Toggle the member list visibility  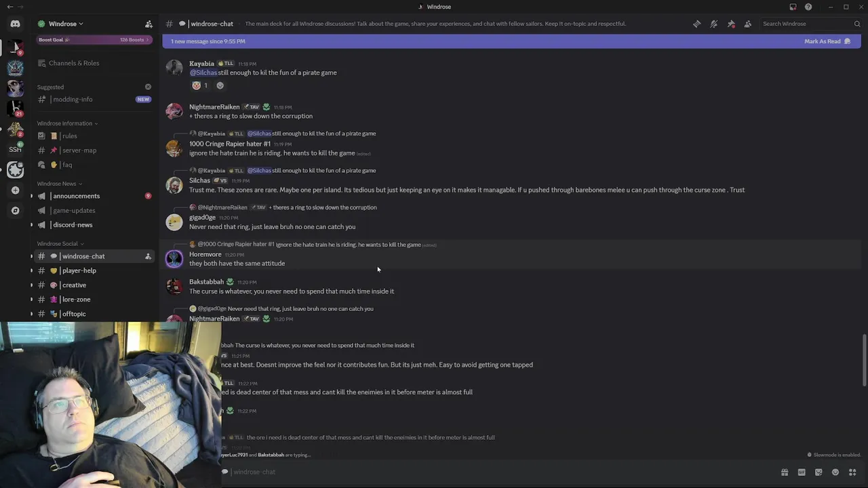coord(748,24)
